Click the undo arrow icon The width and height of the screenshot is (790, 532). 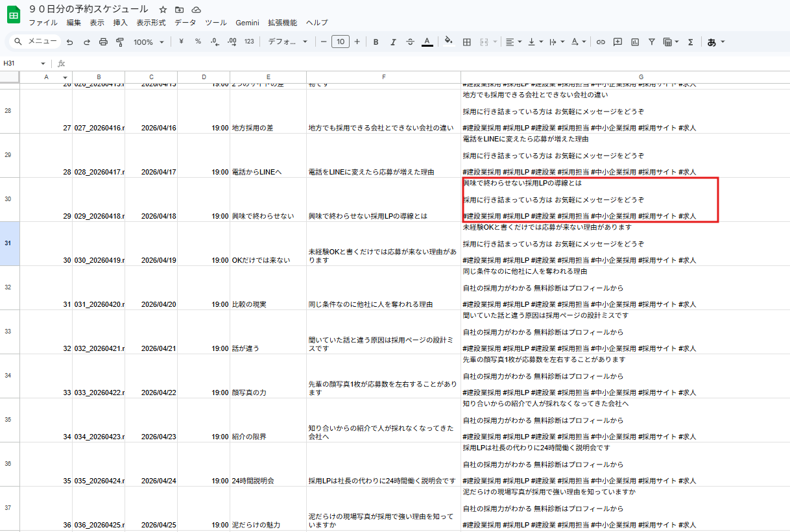click(x=69, y=42)
